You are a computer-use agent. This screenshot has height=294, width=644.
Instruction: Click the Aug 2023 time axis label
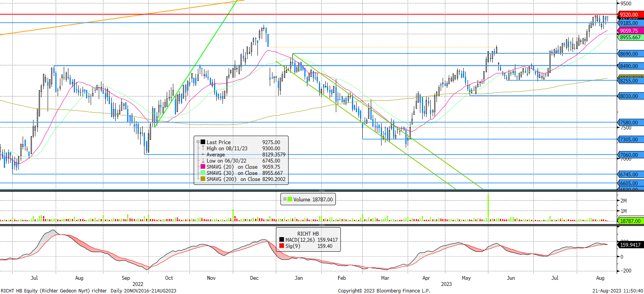[x=600, y=277]
